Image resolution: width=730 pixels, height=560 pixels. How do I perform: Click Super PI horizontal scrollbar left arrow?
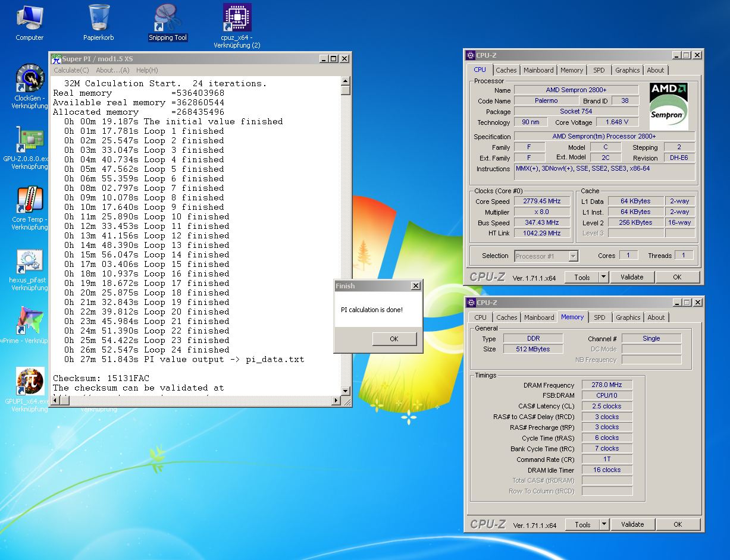click(55, 401)
